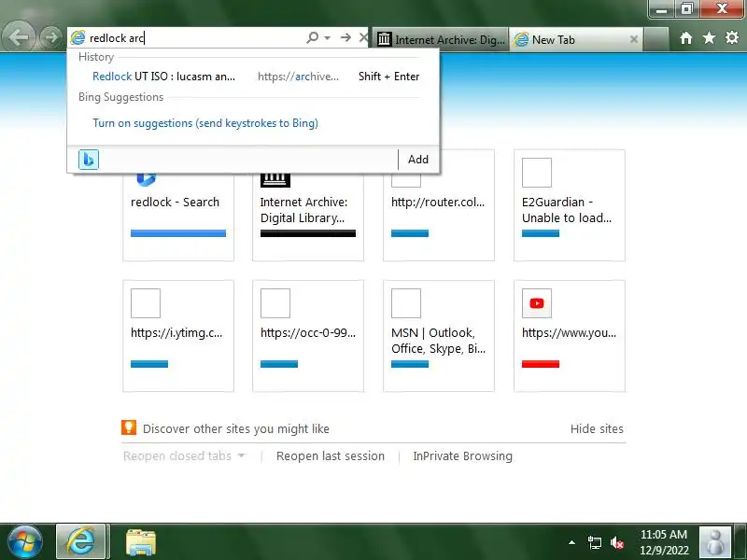Click the taskbar clock 11:05 AM

[664, 534]
